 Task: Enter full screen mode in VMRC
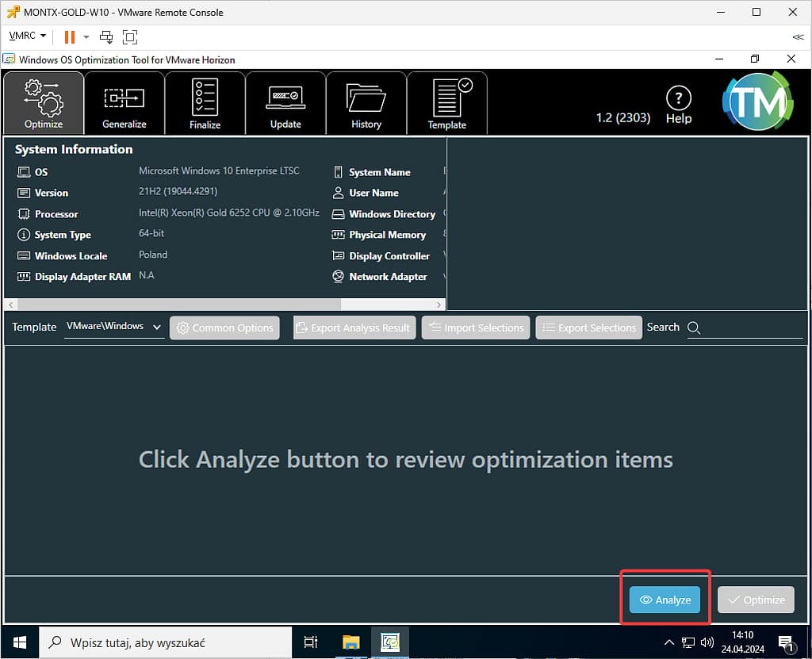(130, 36)
